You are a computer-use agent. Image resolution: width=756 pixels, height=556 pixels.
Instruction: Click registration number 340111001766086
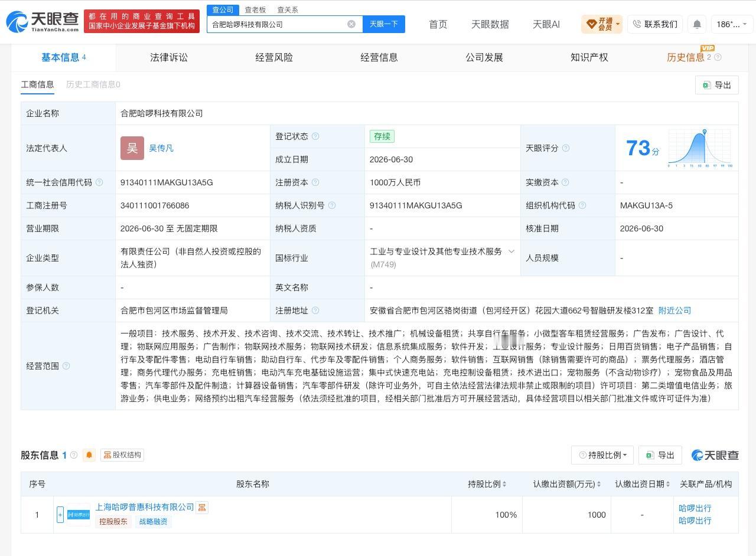pos(155,205)
